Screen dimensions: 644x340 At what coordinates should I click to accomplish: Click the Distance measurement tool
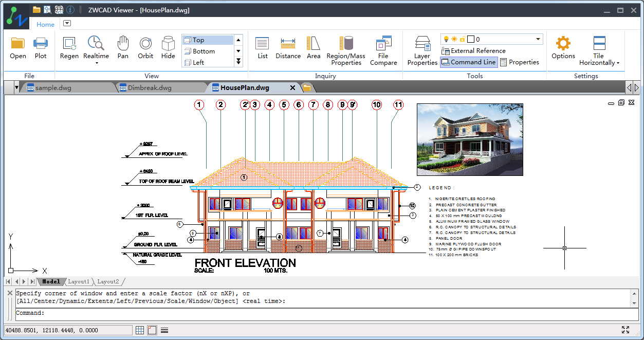tap(288, 48)
